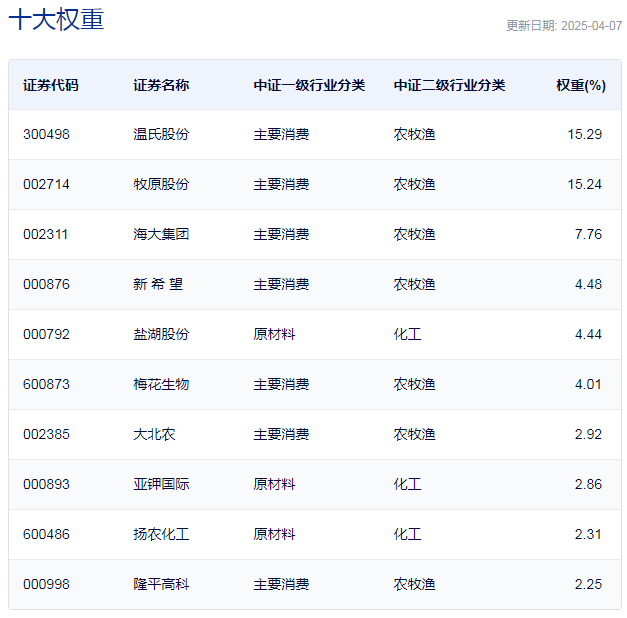The height and width of the screenshot is (618, 627).
Task: Click security code 000876
Action: (x=46, y=284)
